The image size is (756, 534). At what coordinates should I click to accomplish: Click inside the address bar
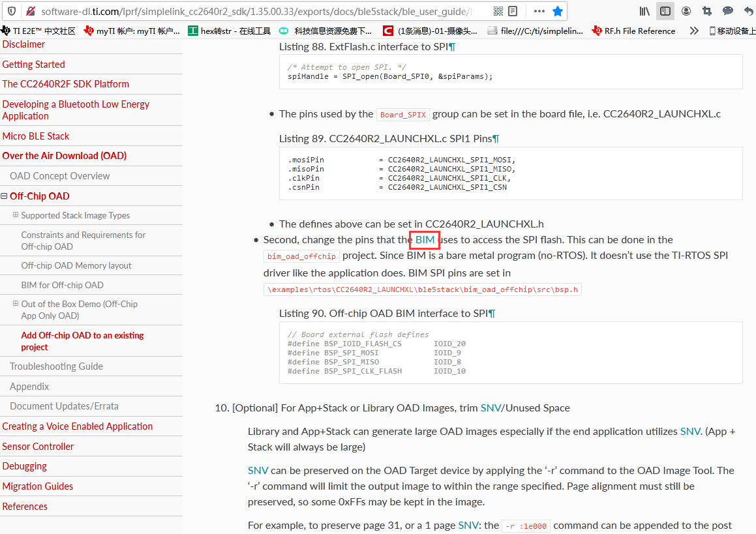point(261,10)
